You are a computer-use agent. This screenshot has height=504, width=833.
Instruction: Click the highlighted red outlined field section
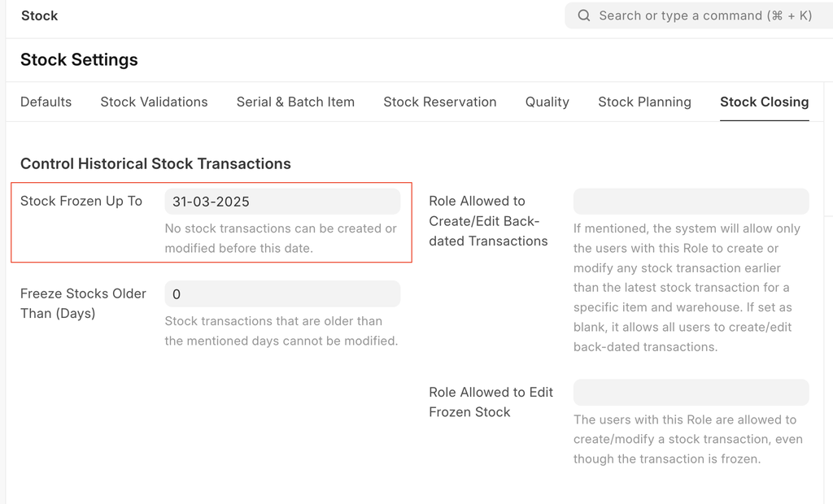click(211, 222)
